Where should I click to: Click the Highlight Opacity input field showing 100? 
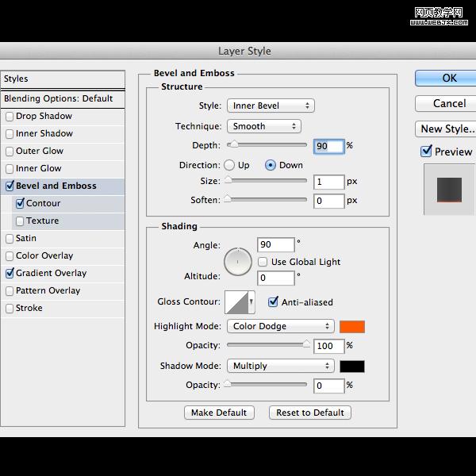coord(329,346)
